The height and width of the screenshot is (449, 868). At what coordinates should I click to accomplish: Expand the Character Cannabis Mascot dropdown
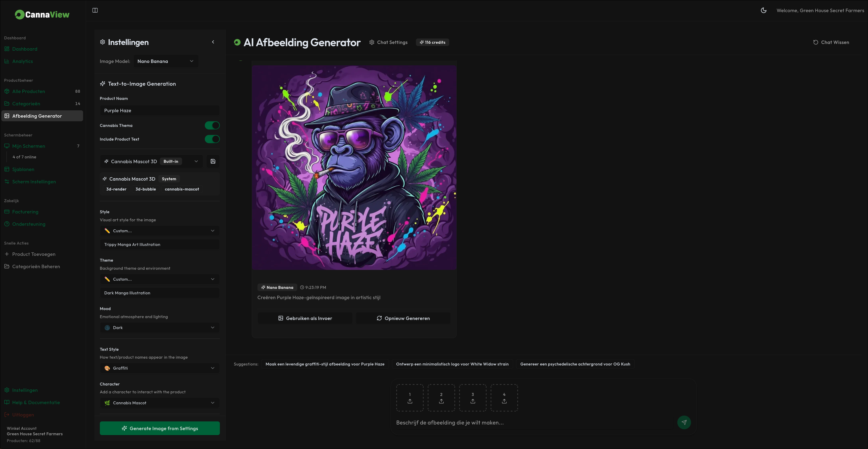[160, 403]
